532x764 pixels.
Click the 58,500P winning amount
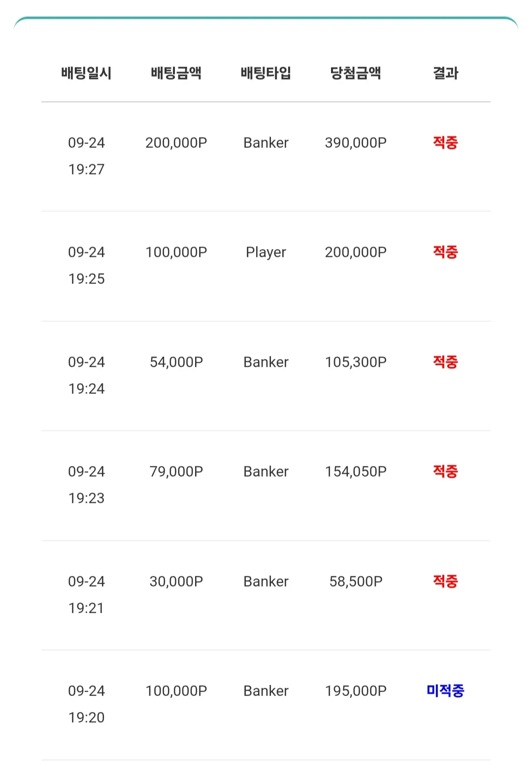356,582
